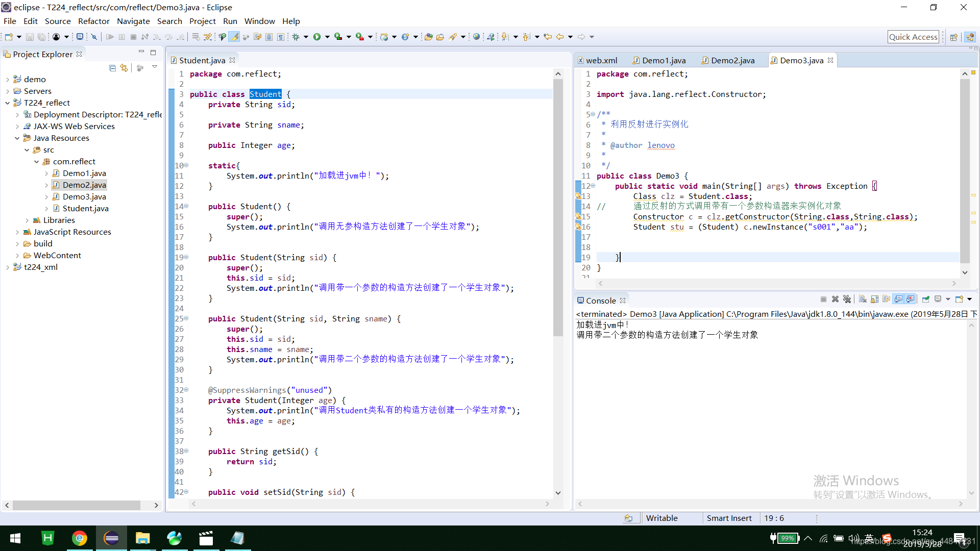This screenshot has width=980, height=551.
Task: Toggle Mark Occurrences highlighter in toolbar
Action: coord(234,37)
